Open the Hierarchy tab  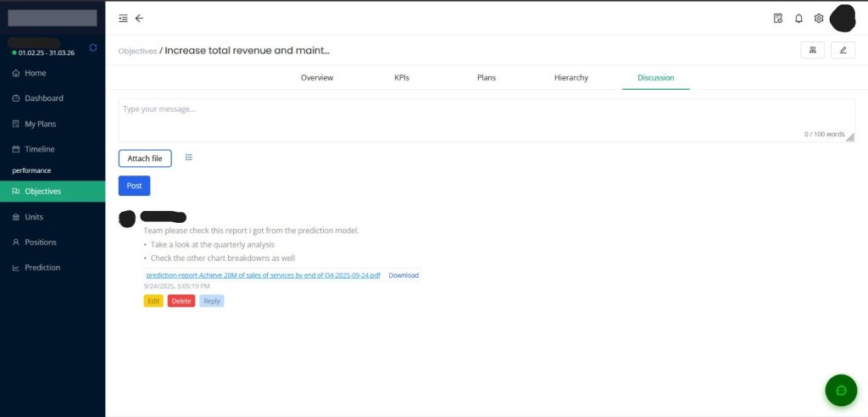tap(570, 77)
